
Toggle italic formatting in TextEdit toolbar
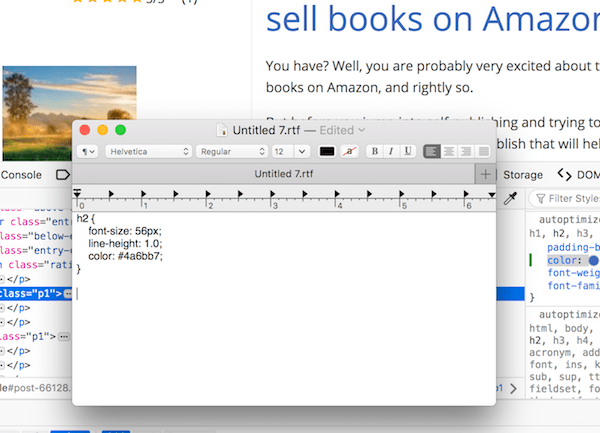391,151
